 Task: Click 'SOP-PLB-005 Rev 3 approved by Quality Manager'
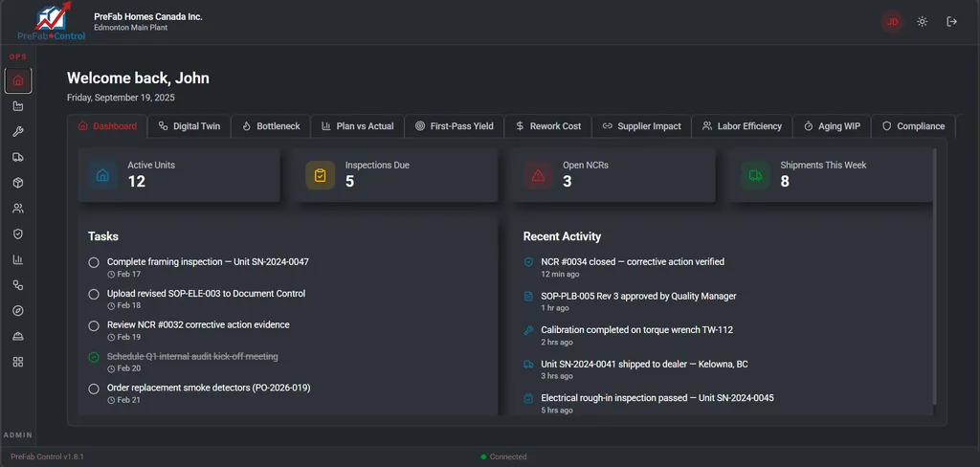coord(638,297)
